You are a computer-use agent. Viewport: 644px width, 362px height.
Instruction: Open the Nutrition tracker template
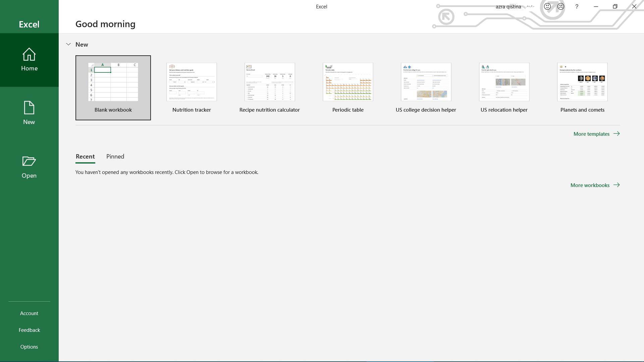[192, 88]
